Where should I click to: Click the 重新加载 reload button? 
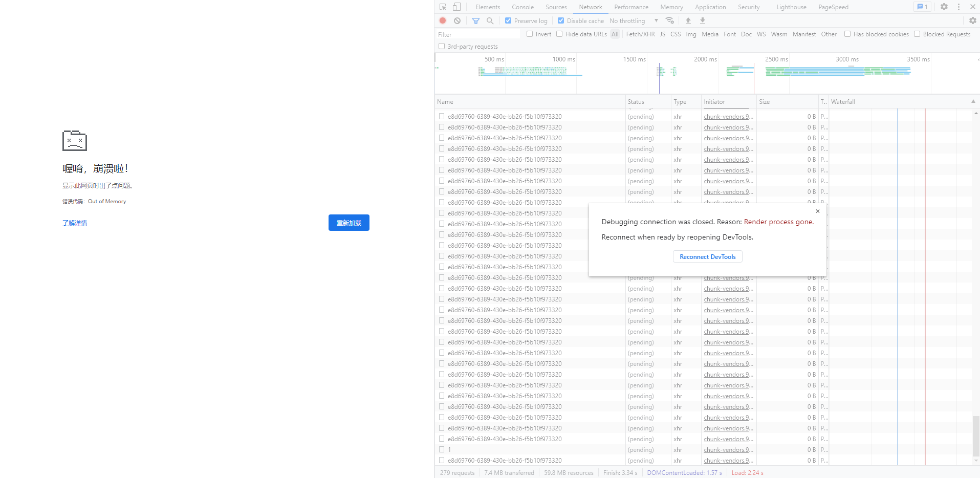(349, 223)
